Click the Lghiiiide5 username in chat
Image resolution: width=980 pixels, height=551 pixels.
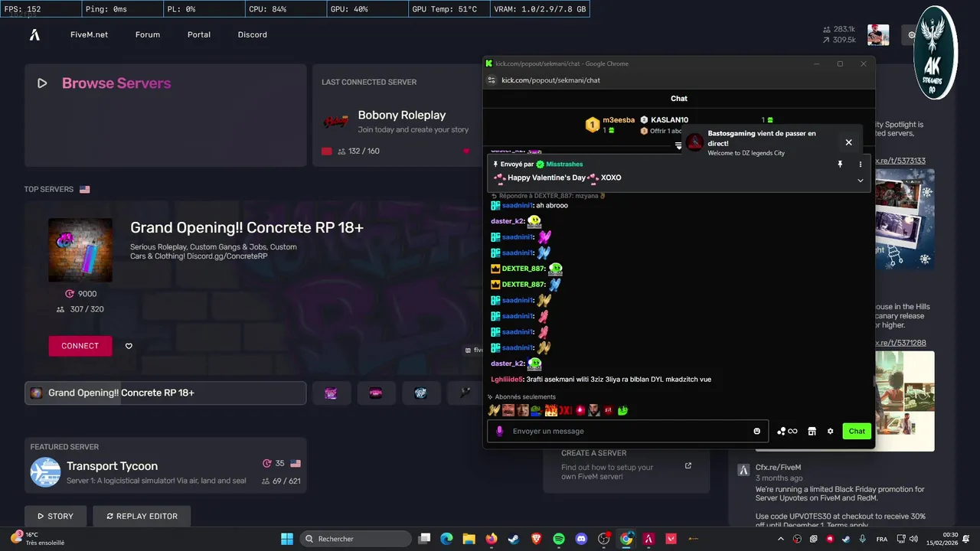point(507,379)
